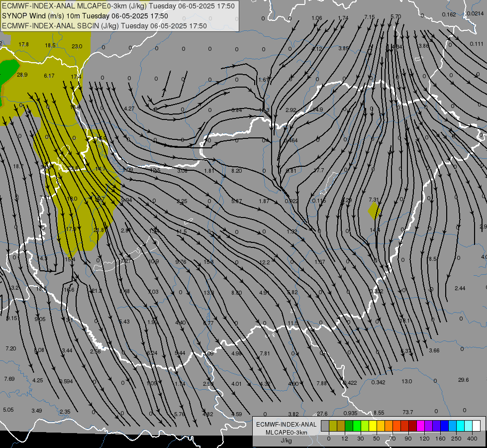
Task: Click the map value 0.162
Action: pyautogui.click(x=449, y=14)
